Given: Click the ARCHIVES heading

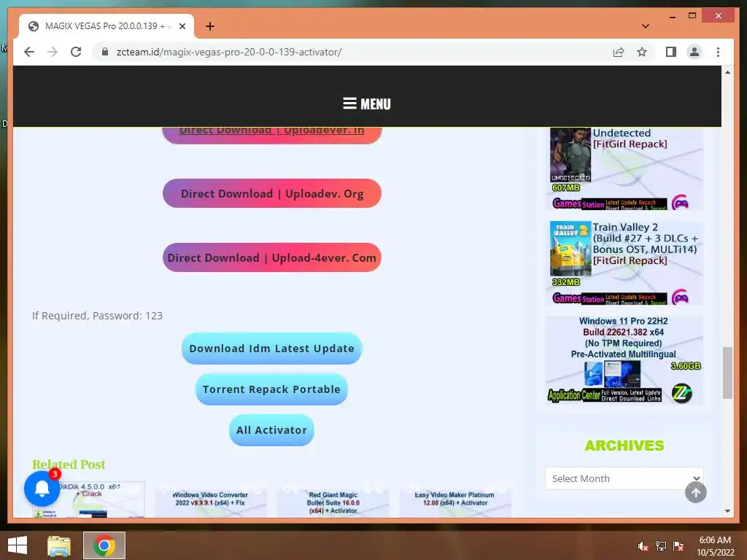Looking at the screenshot, I should 624,446.
